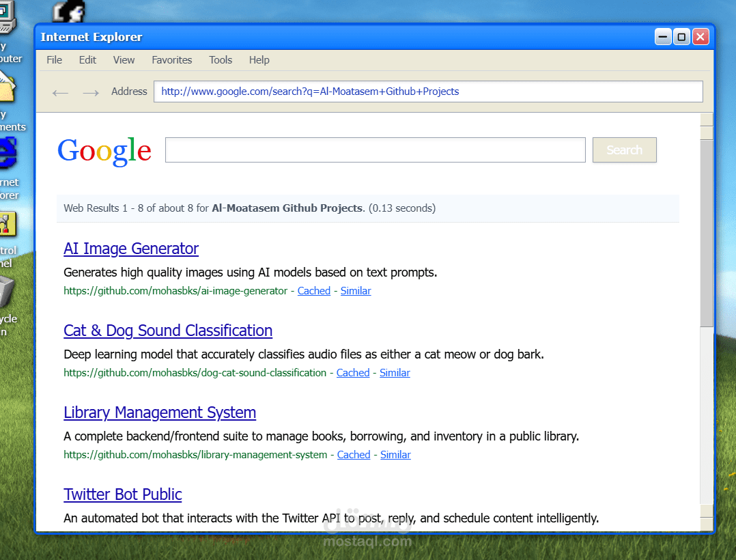Open the Library Management System result
736x560 pixels.
[x=160, y=412]
